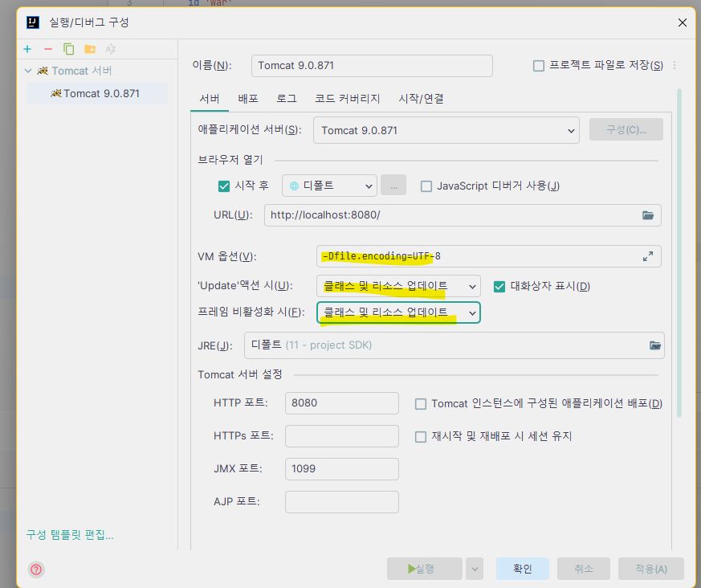The width and height of the screenshot is (701, 588).
Task: Add a new run configuration with plus icon
Action: [x=27, y=49]
